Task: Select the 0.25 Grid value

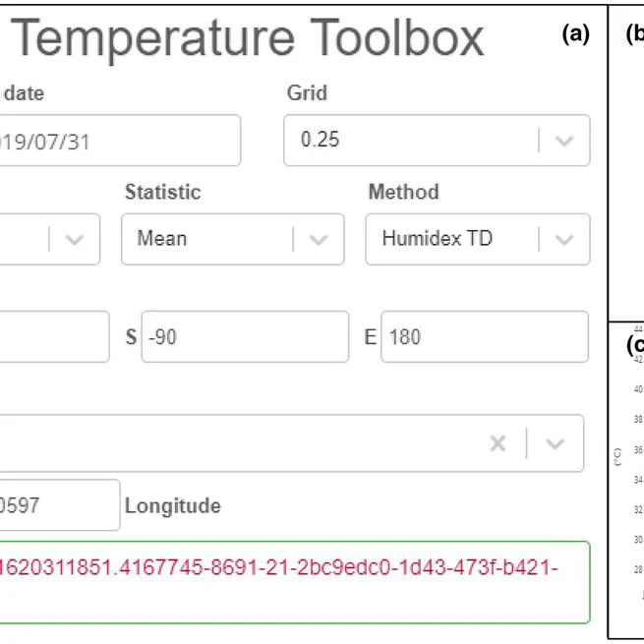Action: 321,141
